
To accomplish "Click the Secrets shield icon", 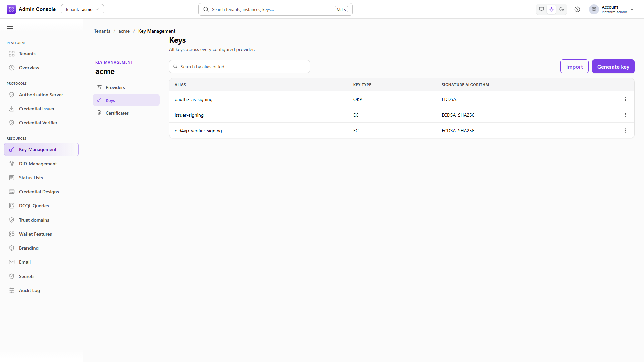I will 12,276.
